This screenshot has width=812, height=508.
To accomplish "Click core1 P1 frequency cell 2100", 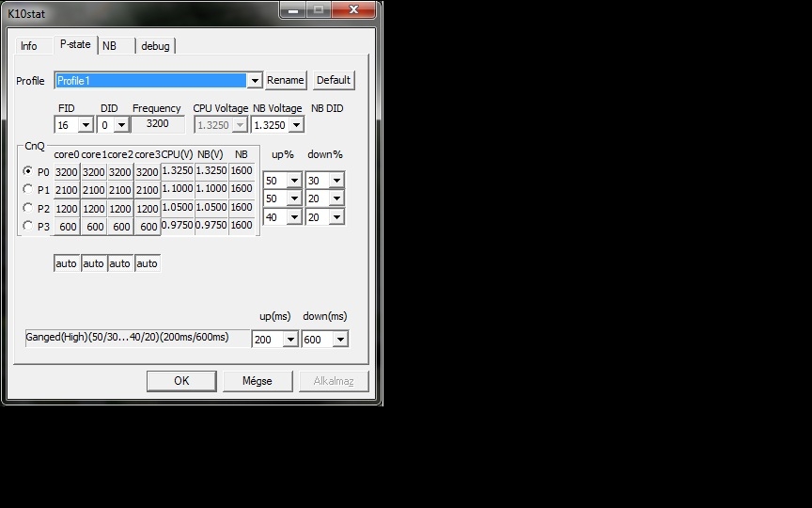I will point(94,190).
